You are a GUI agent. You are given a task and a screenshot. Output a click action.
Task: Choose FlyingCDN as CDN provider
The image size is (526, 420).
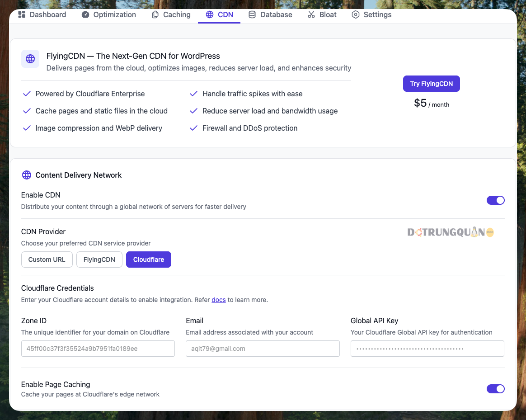click(99, 260)
